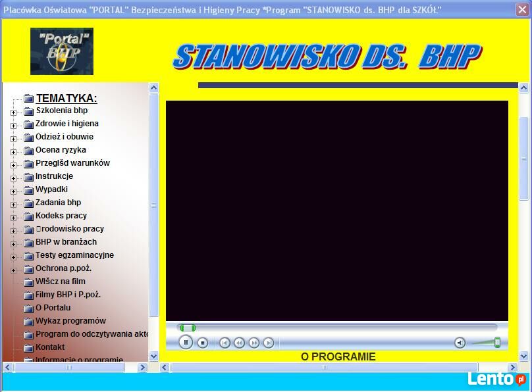Click the Wypadki folder icon
Image resolution: width=532 pixels, height=392 pixels.
click(28, 190)
